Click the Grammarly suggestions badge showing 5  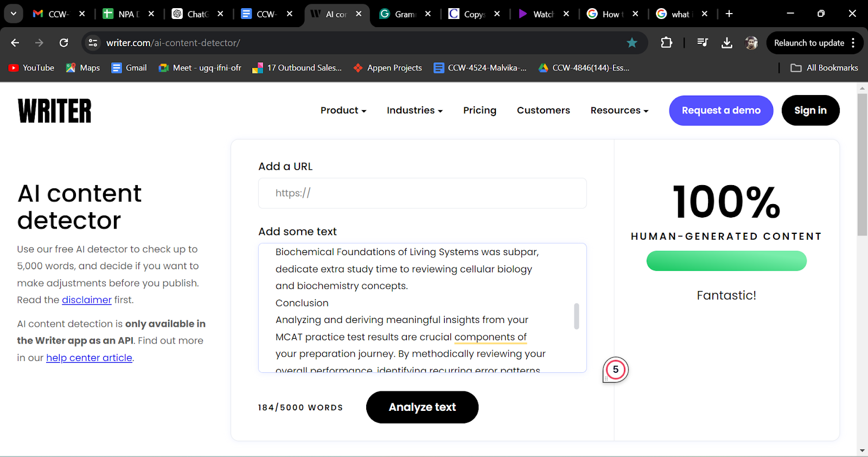pyautogui.click(x=616, y=370)
